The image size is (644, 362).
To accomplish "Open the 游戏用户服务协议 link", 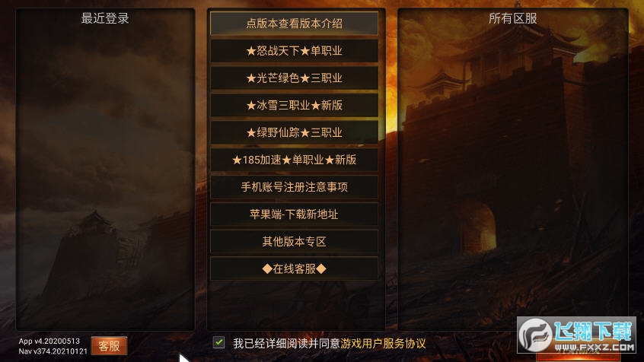I will (x=383, y=344).
